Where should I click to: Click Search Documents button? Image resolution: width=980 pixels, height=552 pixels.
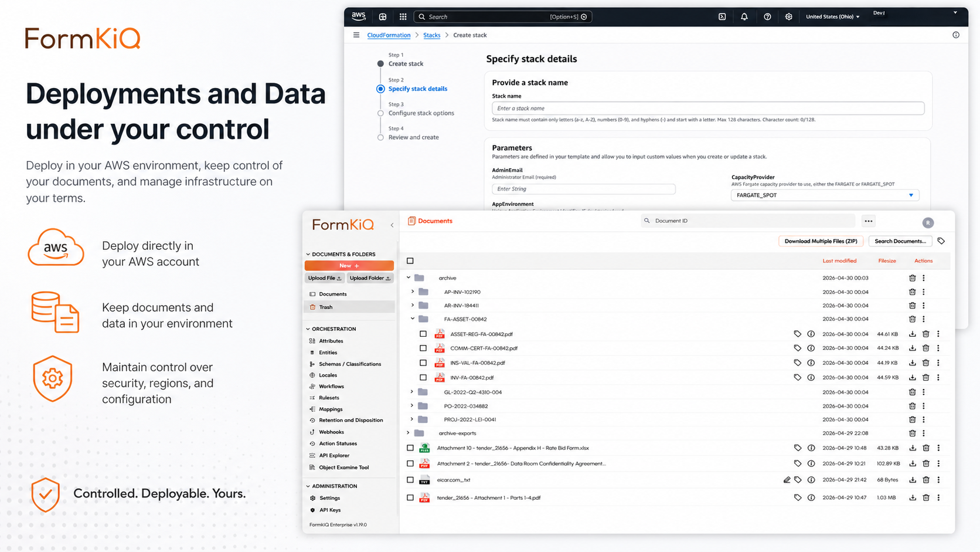pyautogui.click(x=900, y=241)
